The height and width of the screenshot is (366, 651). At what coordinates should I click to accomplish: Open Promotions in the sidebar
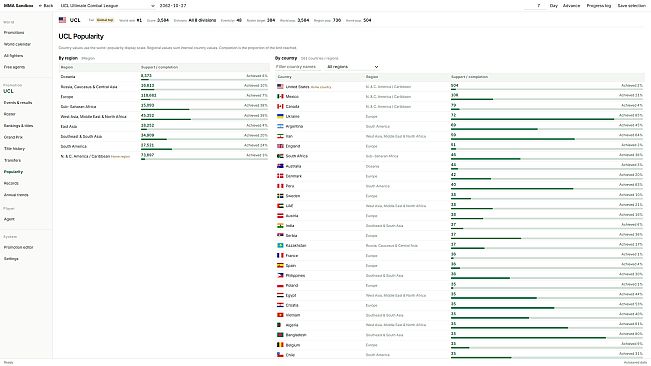click(x=14, y=32)
